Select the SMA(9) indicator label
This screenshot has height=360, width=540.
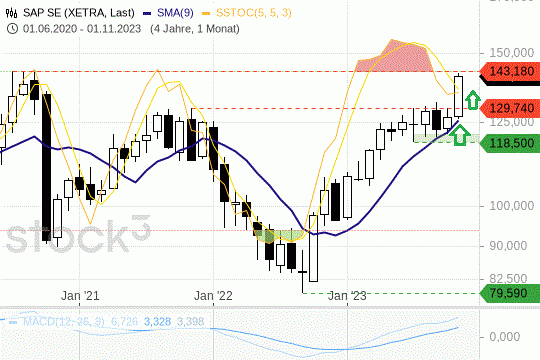pos(175,13)
